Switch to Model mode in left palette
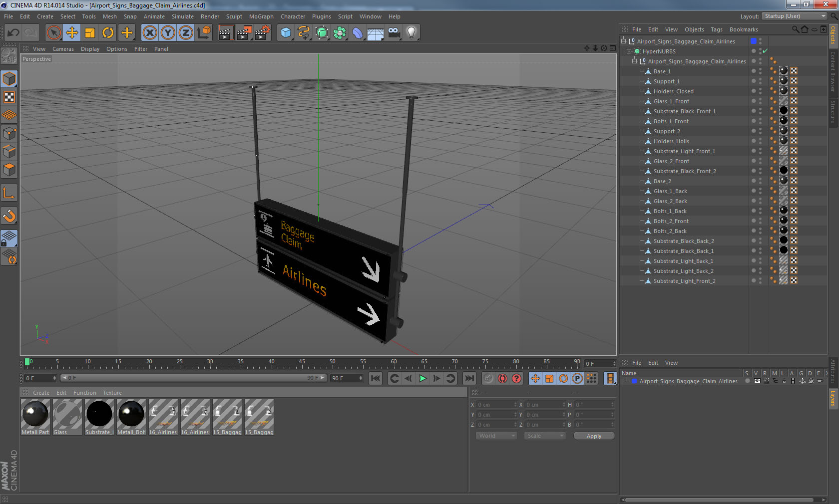This screenshot has height=504, width=839. tap(9, 79)
